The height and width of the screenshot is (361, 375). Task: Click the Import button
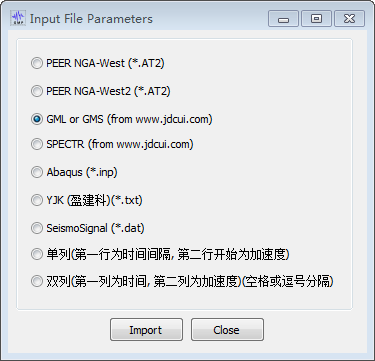[146, 330]
